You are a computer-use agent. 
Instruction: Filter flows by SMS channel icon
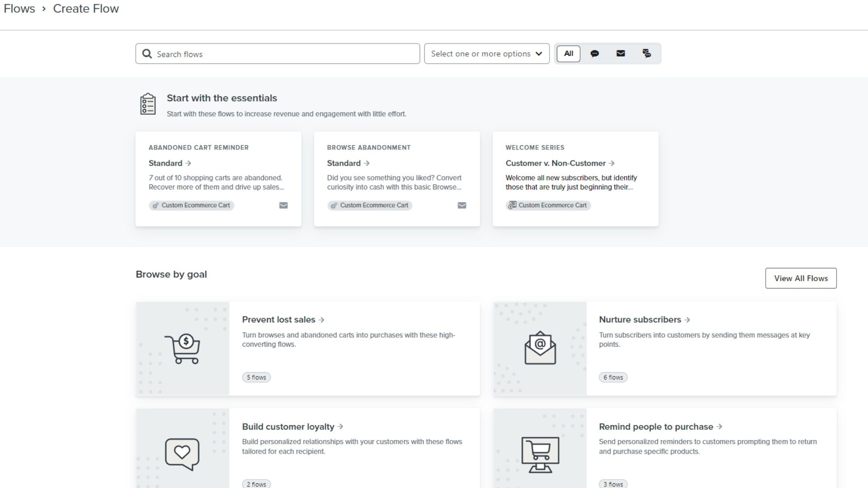tap(594, 53)
